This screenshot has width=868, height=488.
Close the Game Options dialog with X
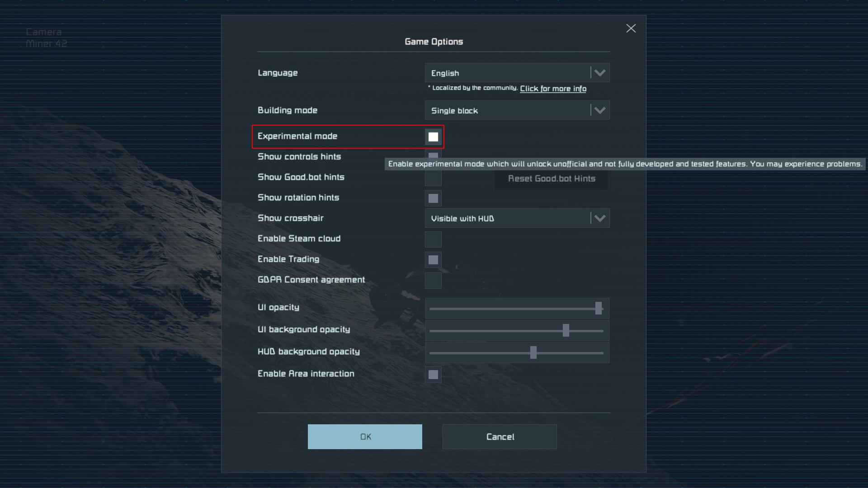(631, 28)
